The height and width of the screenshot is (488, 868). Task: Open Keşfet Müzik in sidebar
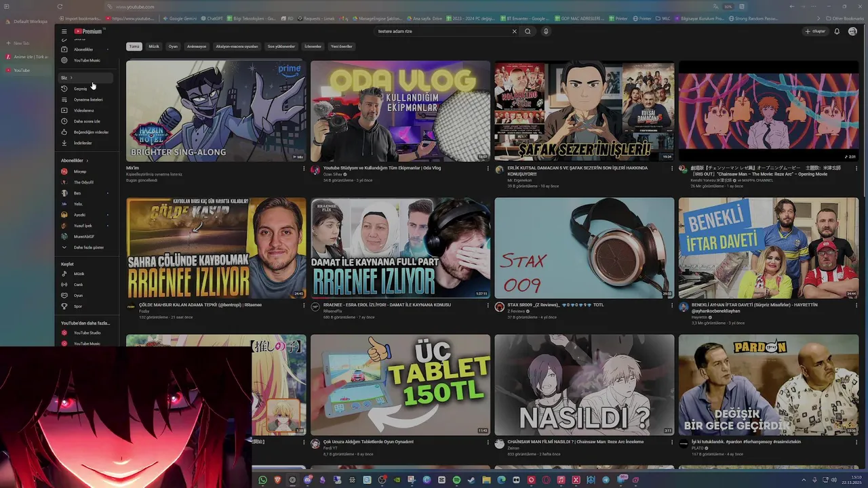click(85, 274)
